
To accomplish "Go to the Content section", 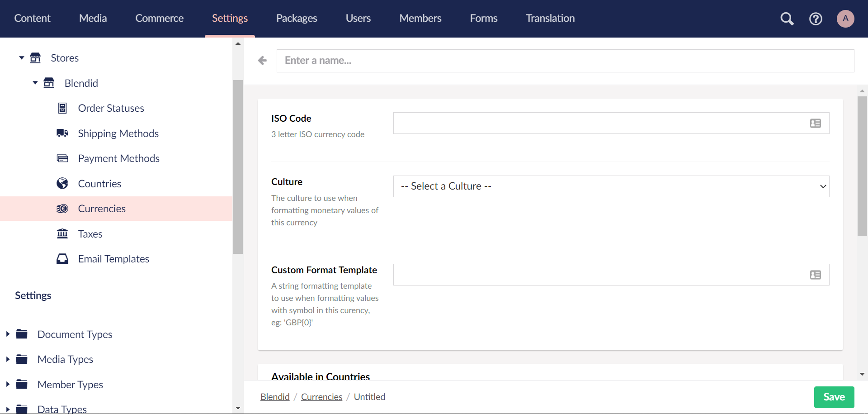I will [x=32, y=18].
